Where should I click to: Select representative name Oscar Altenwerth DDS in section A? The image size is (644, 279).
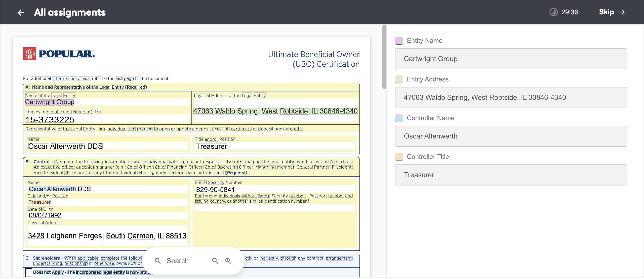tap(65, 146)
